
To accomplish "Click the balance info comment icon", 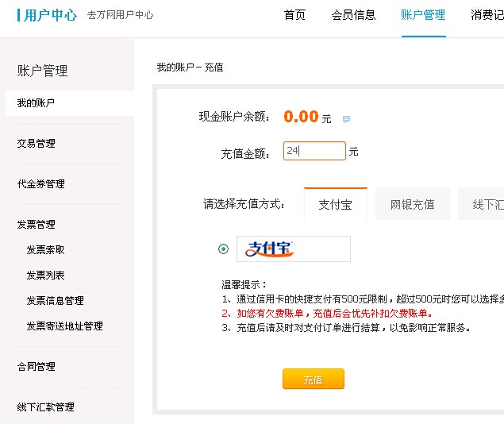I will click(346, 119).
